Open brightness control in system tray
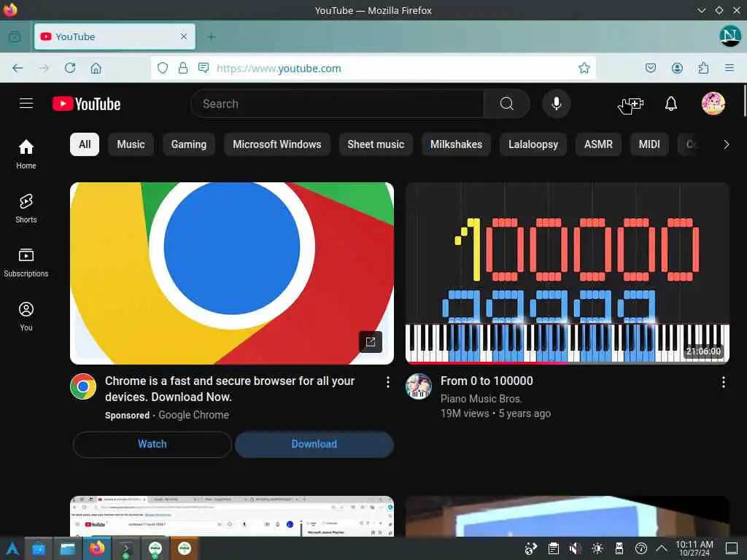The image size is (747, 560). pos(597,548)
